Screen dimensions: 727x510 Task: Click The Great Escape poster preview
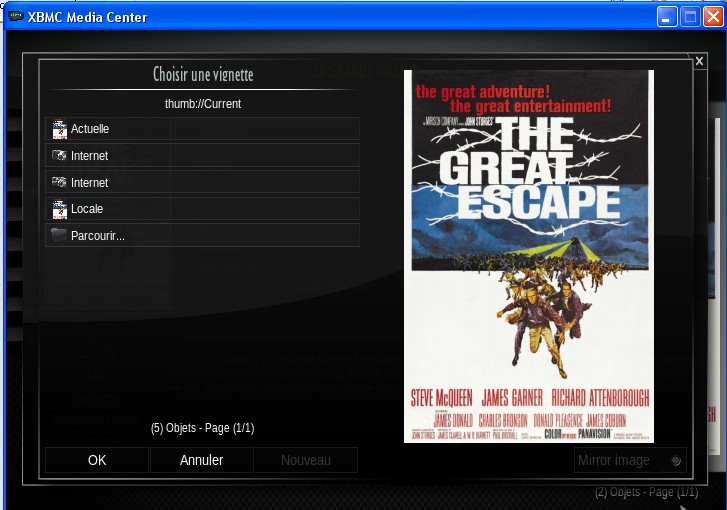528,256
